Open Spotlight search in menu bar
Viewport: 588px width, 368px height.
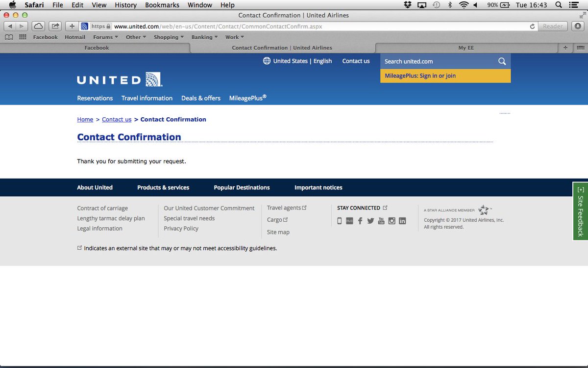point(559,5)
